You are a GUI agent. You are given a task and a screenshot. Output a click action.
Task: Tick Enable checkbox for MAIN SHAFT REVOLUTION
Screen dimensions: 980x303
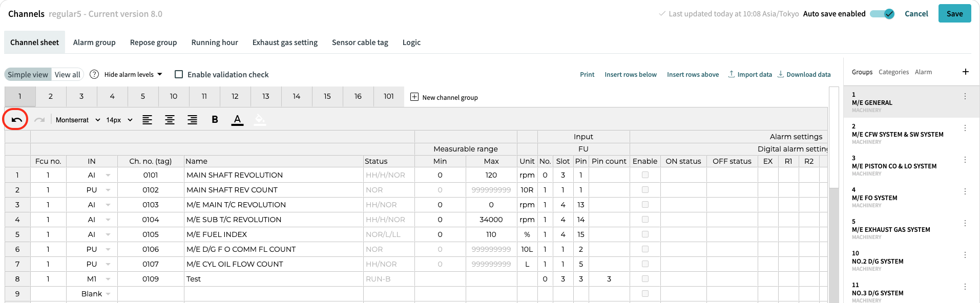(645, 175)
